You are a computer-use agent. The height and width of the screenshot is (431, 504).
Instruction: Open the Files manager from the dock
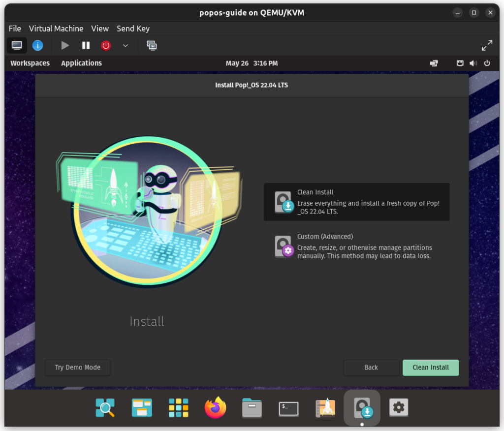(x=252, y=407)
